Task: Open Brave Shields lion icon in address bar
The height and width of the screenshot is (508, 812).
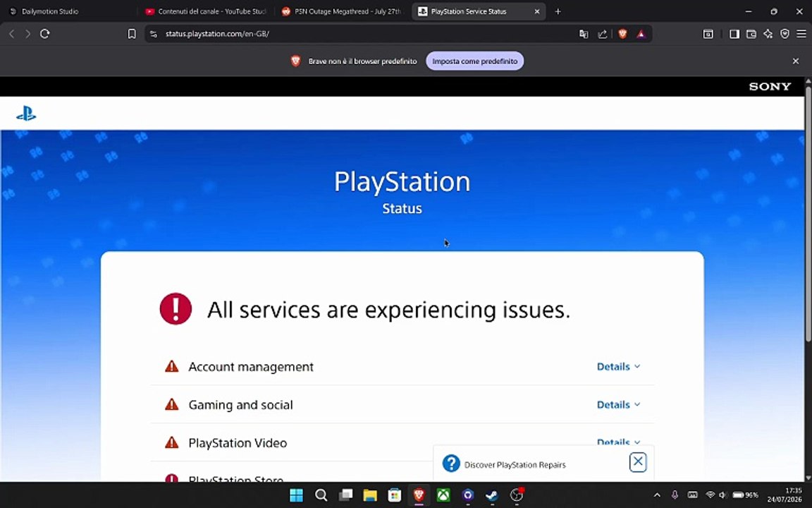Action: [x=622, y=34]
